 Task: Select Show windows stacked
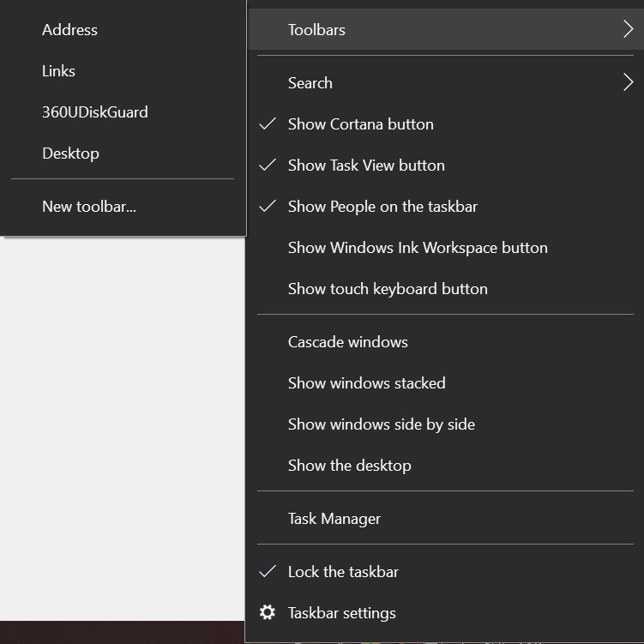tap(445, 382)
